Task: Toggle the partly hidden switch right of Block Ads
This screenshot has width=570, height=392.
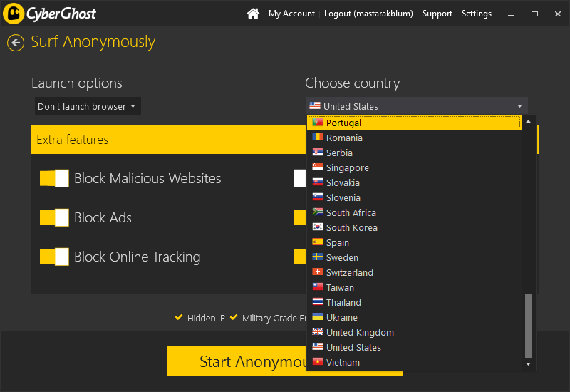Action: pyautogui.click(x=300, y=218)
